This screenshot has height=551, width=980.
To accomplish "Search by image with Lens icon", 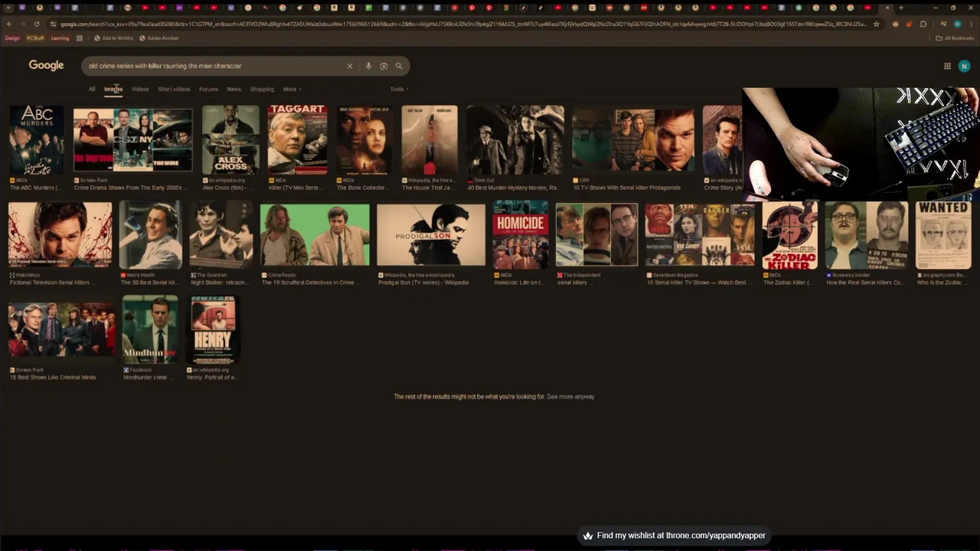I will pos(384,66).
